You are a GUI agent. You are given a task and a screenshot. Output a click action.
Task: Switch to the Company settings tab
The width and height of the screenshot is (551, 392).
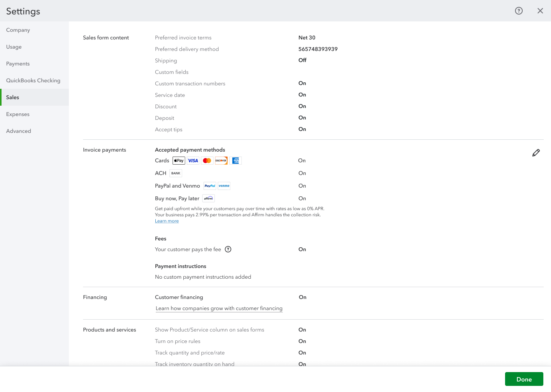pyautogui.click(x=18, y=30)
